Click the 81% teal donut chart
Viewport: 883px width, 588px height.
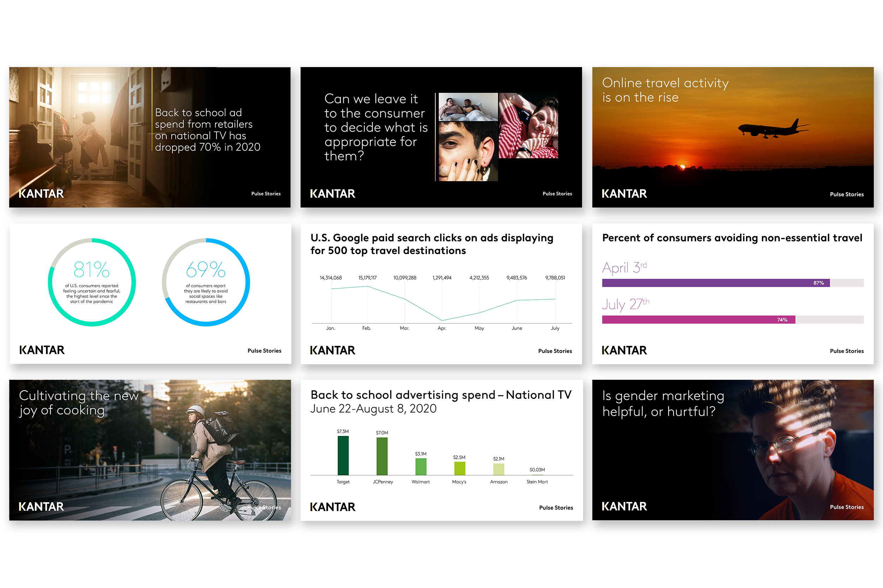point(92,282)
